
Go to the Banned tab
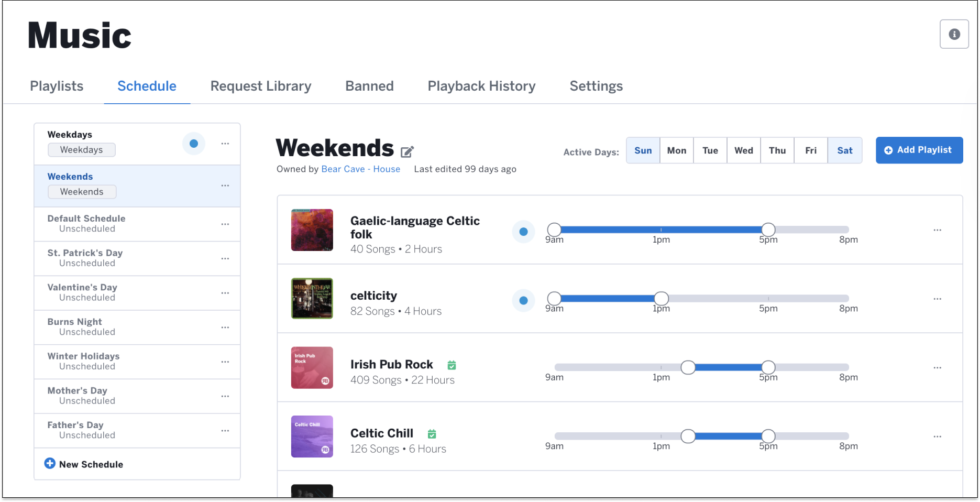pyautogui.click(x=369, y=86)
